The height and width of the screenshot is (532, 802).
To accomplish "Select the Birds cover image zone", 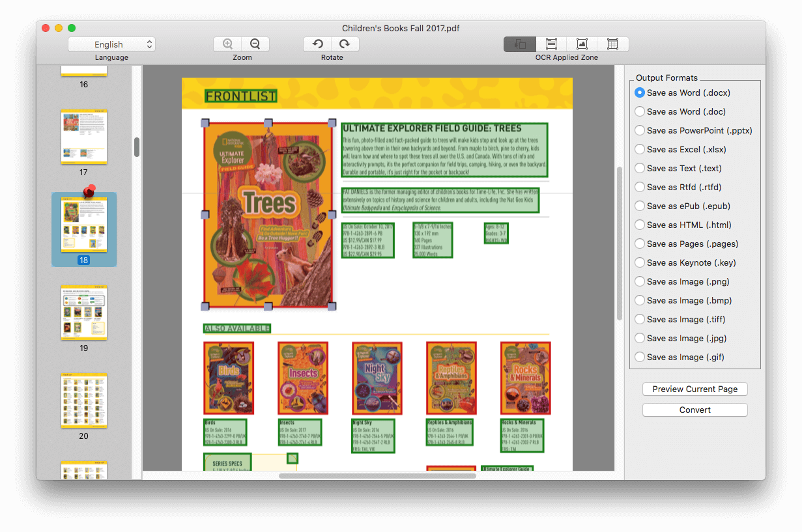I will (x=229, y=378).
